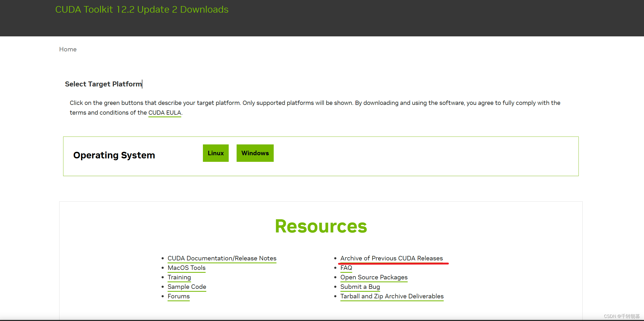Image resolution: width=644 pixels, height=321 pixels.
Task: Open the Open Source Packages link
Action: [374, 277]
